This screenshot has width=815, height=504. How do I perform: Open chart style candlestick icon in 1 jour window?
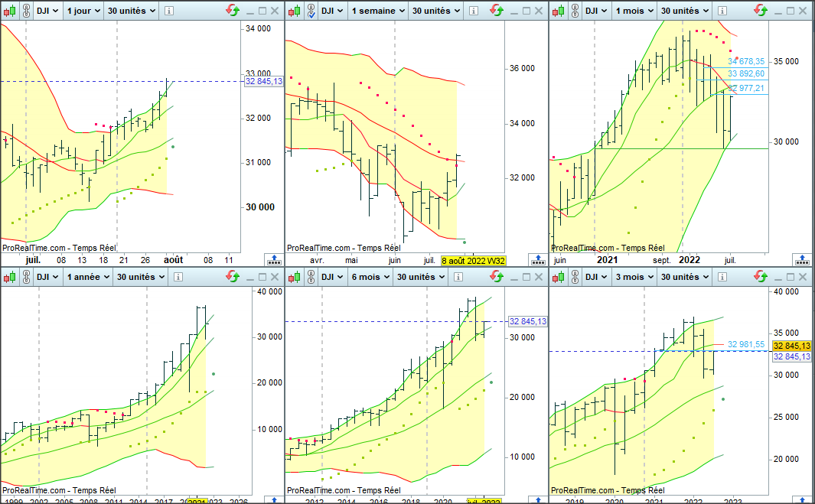click(10, 11)
